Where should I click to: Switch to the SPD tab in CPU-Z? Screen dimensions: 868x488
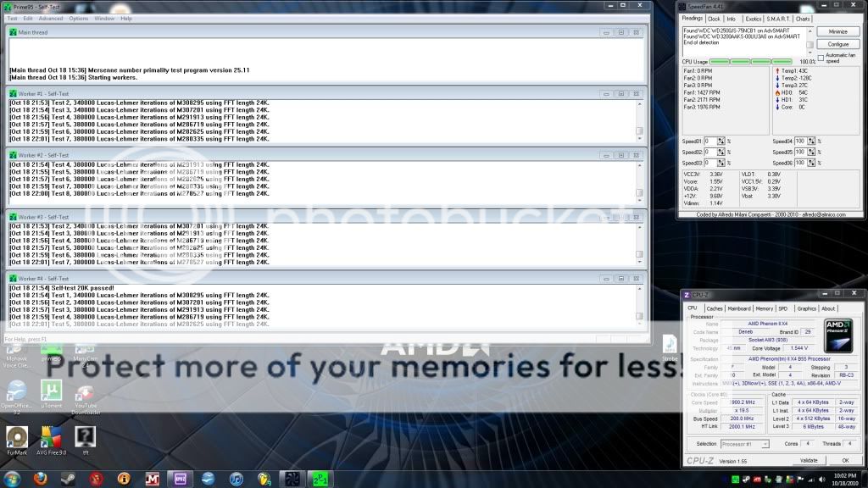[x=782, y=308]
